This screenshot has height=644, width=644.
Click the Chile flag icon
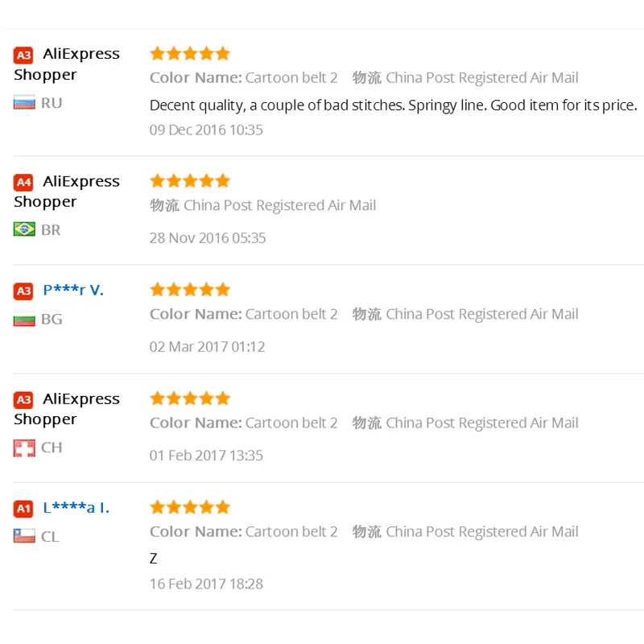pos(24,537)
